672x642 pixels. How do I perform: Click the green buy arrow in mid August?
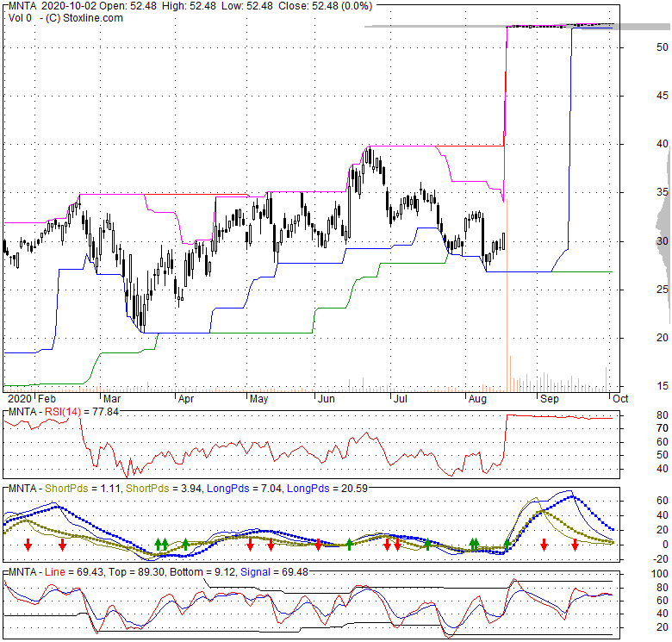pyautogui.click(x=507, y=545)
